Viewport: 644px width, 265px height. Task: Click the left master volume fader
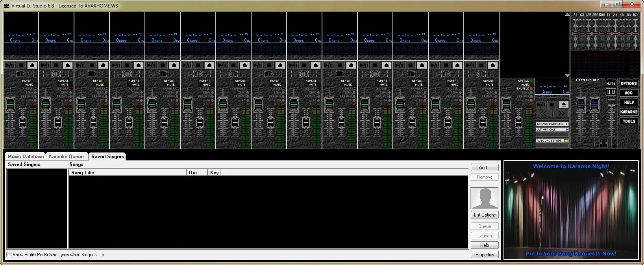(581, 105)
